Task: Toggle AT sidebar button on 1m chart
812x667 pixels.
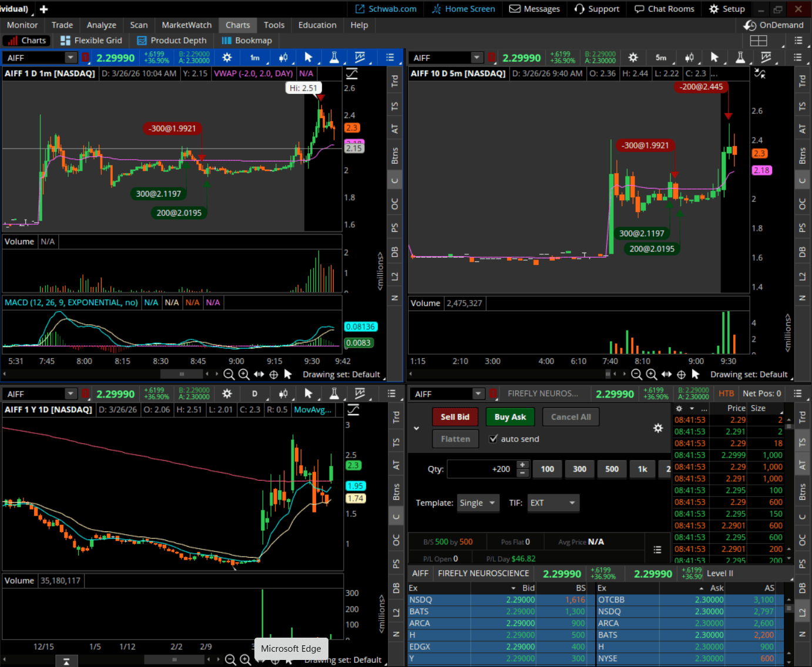Action: [395, 129]
